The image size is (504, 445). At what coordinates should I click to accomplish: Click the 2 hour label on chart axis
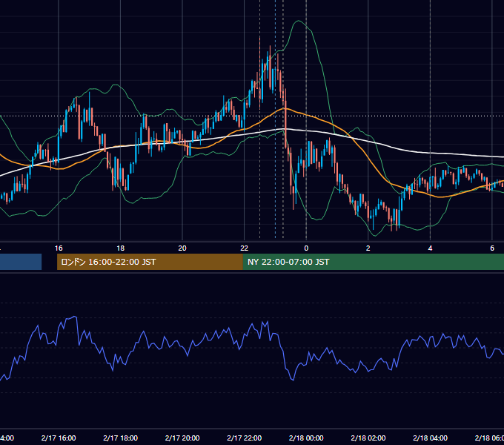(x=368, y=248)
